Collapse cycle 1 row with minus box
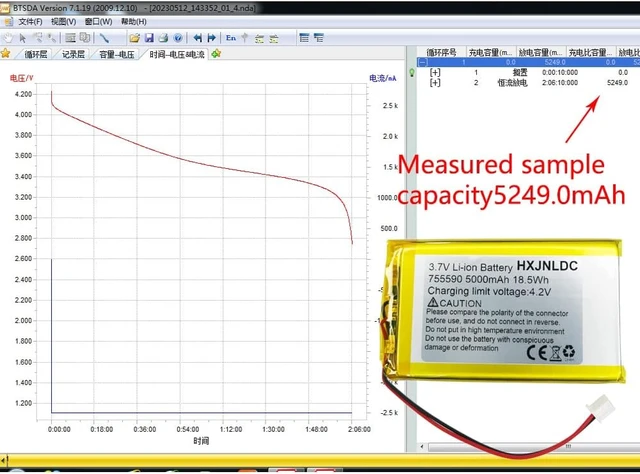Viewport: 640px width, 474px height. tap(423, 62)
